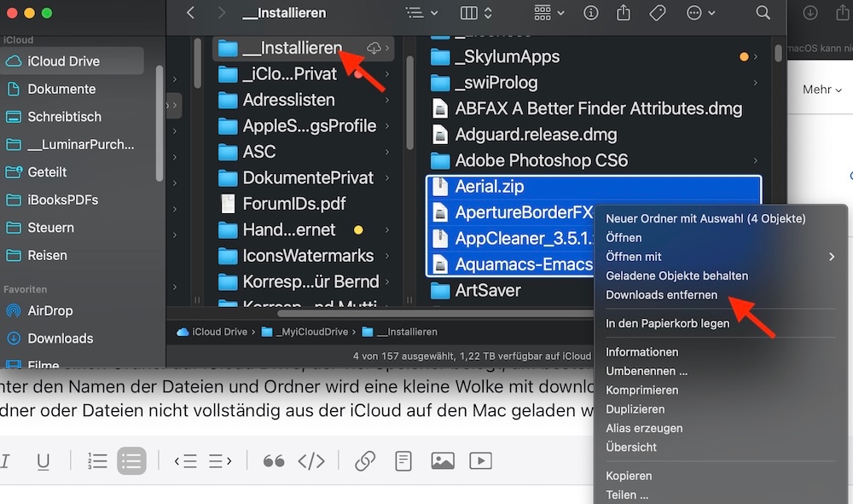Click _MyiCloudDrive in the path bar

[x=305, y=332]
